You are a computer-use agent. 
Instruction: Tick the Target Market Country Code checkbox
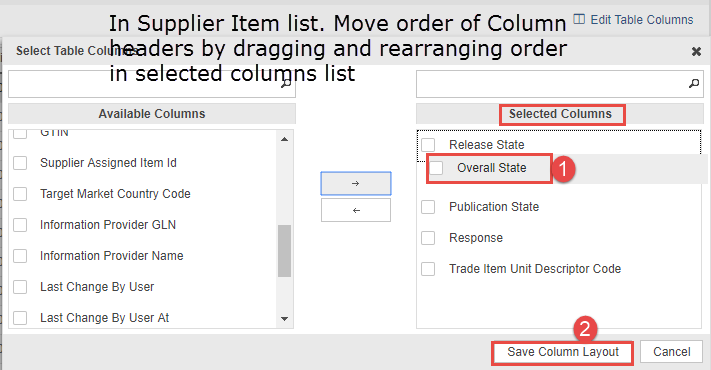pos(20,194)
